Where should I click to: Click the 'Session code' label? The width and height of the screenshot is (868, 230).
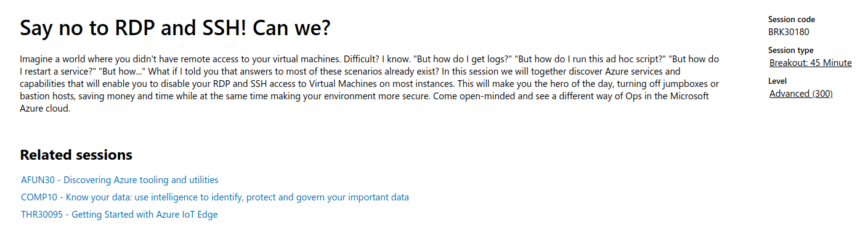792,20
